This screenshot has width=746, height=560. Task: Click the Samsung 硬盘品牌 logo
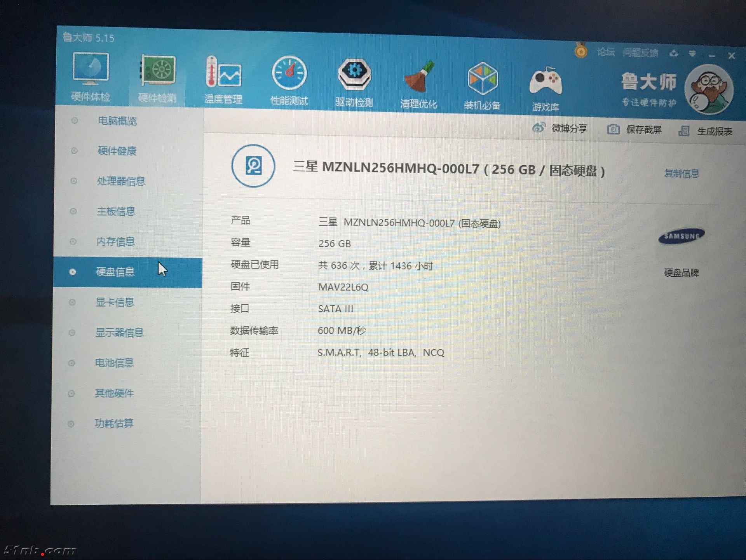coord(682,236)
